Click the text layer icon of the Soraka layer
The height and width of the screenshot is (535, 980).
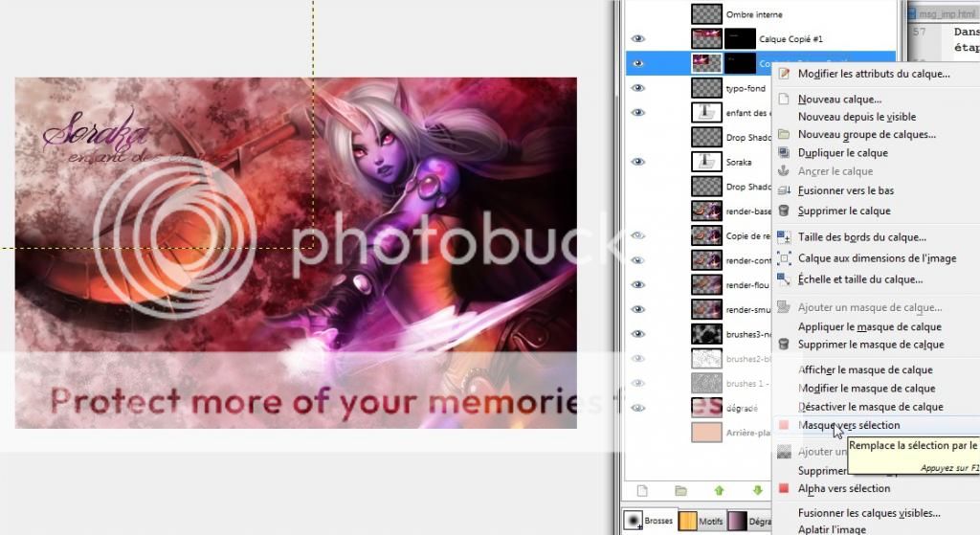tap(706, 162)
